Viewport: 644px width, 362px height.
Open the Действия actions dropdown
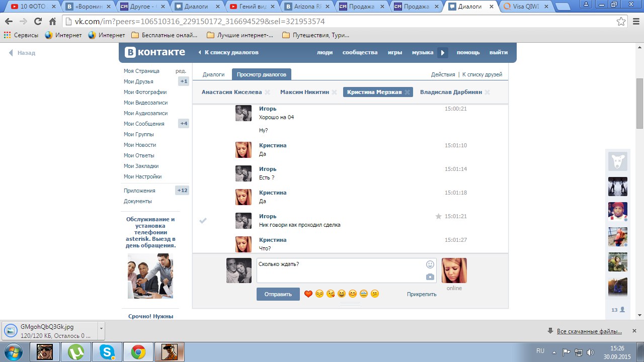point(443,74)
